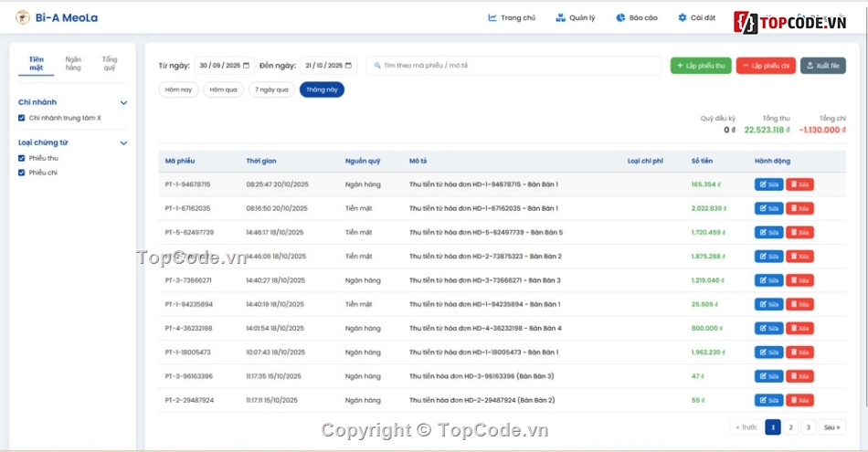Click the Xuất file button
This screenshot has width=868, height=452.
tap(822, 66)
